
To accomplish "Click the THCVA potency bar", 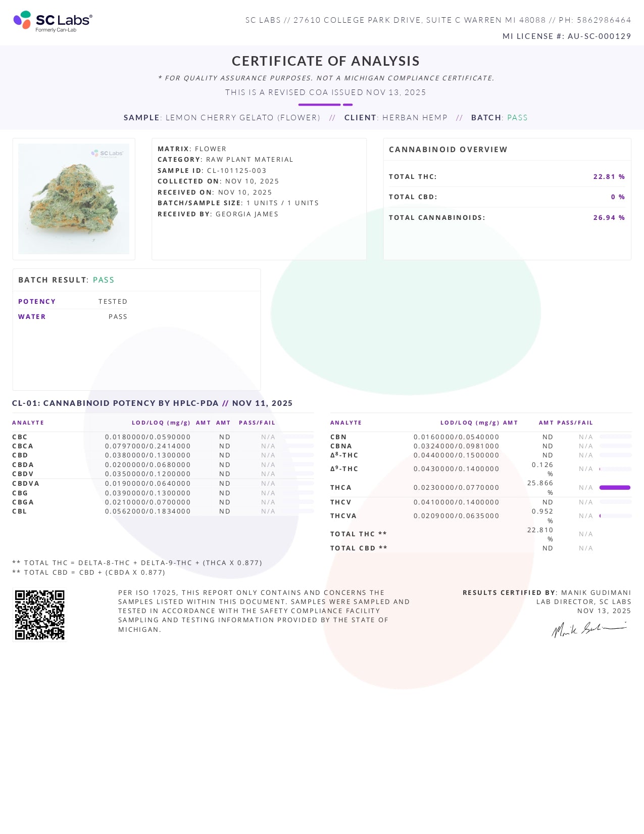I will click(615, 516).
